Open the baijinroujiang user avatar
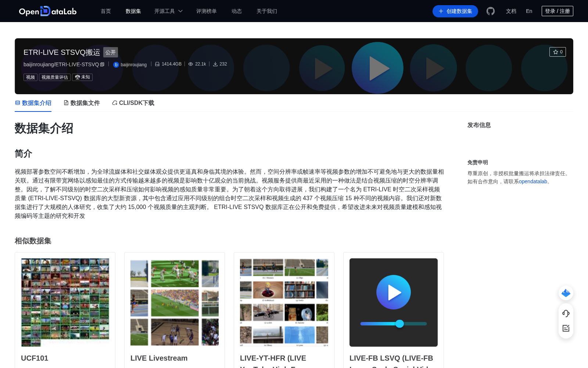The image size is (588, 368). click(x=116, y=65)
